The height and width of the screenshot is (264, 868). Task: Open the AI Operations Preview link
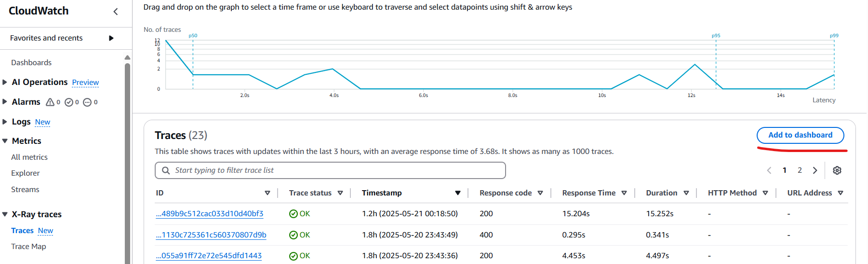click(85, 83)
